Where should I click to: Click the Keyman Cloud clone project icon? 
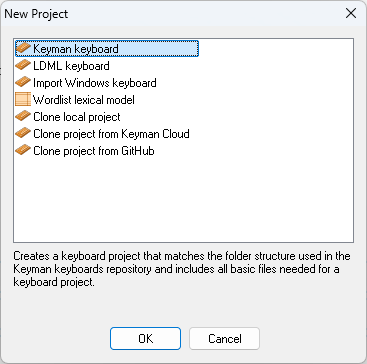point(23,134)
